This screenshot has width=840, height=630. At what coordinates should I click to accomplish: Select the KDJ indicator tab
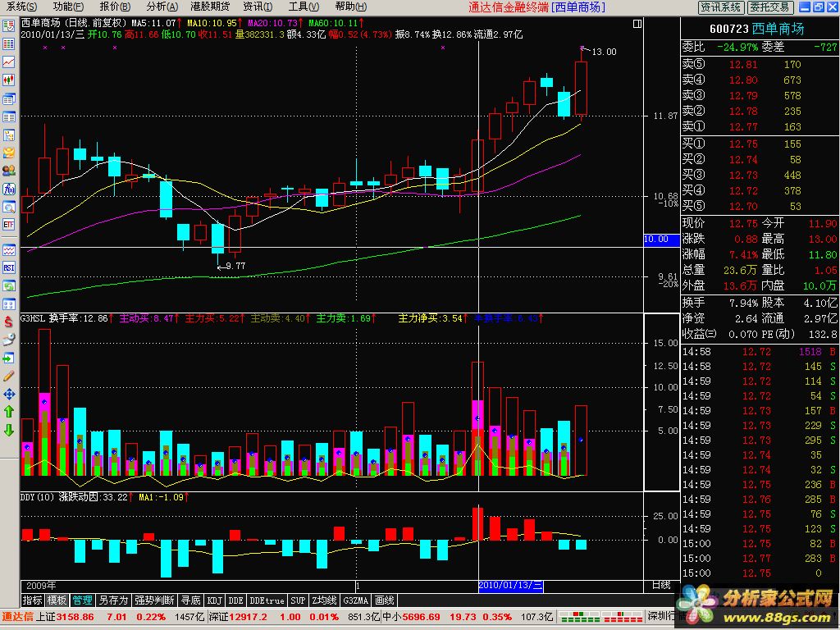coord(215,600)
